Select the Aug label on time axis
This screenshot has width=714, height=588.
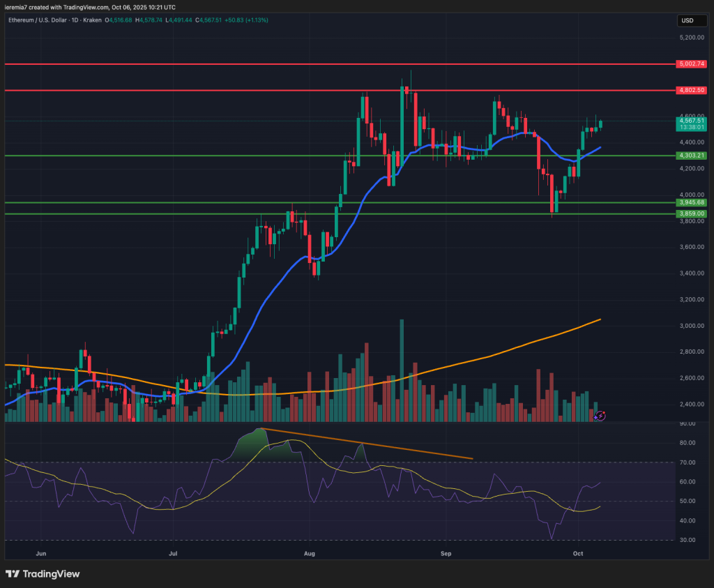(310, 553)
